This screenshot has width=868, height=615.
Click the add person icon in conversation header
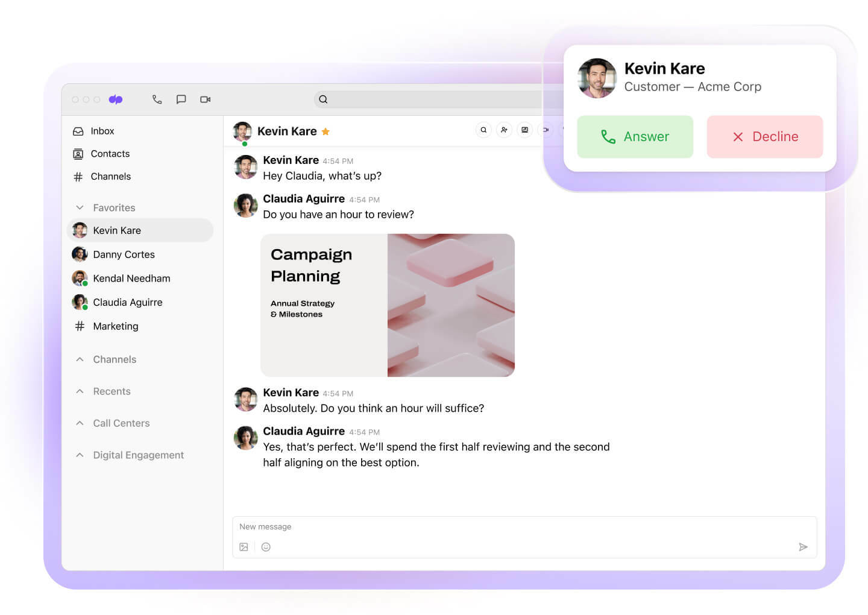504,130
